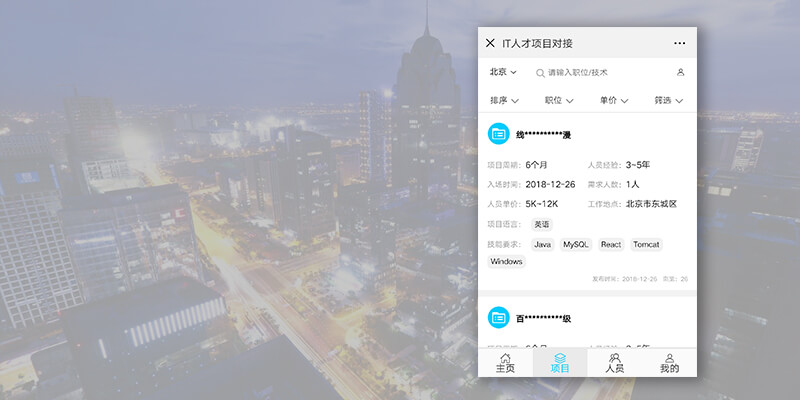Screen dimensions: 800x400
Task: Click the first project's blue avatar icon
Action: click(x=498, y=134)
